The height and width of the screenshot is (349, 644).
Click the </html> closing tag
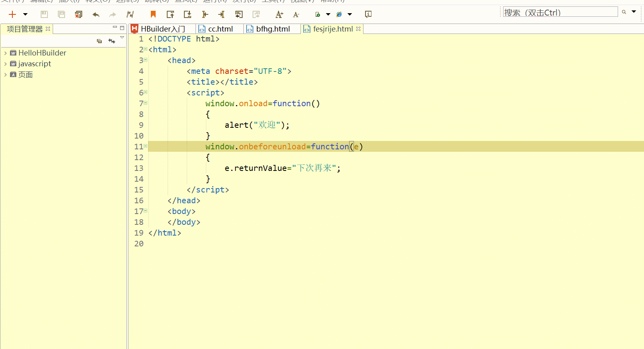point(165,233)
